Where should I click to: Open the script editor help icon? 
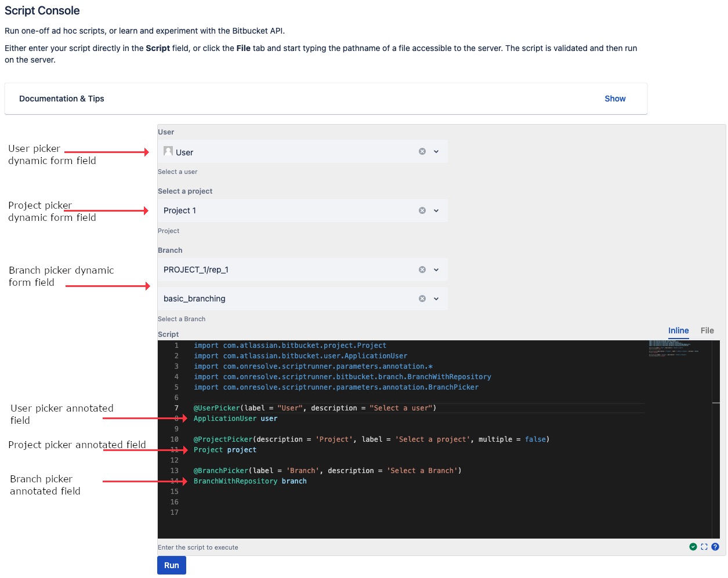pos(715,547)
